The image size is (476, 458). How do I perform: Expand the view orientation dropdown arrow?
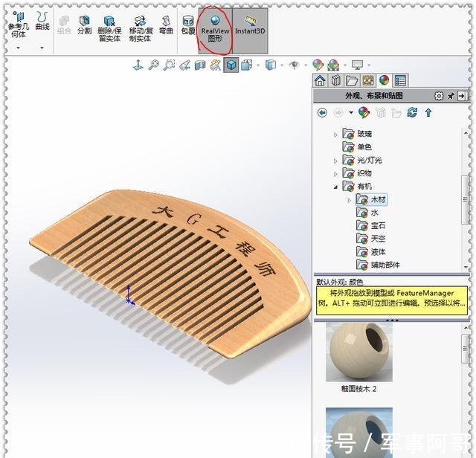pyautogui.click(x=258, y=65)
